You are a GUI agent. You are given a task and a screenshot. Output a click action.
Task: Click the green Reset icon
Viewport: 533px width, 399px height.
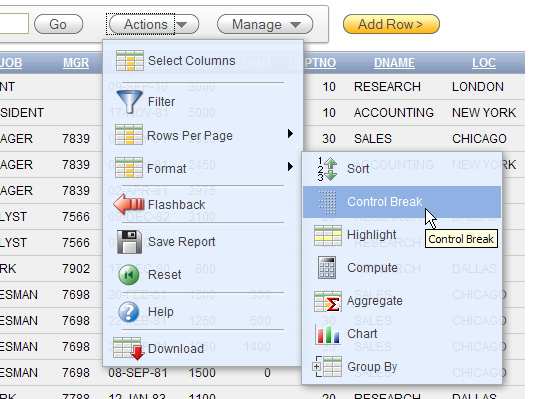coord(128,275)
